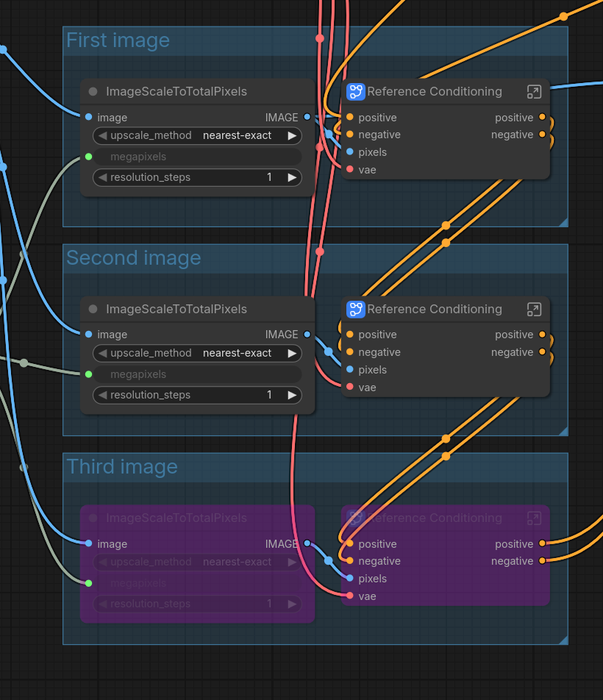Click the green megapixels input port in Second image group
Image resolution: width=603 pixels, height=700 pixels.
pyautogui.click(x=88, y=374)
